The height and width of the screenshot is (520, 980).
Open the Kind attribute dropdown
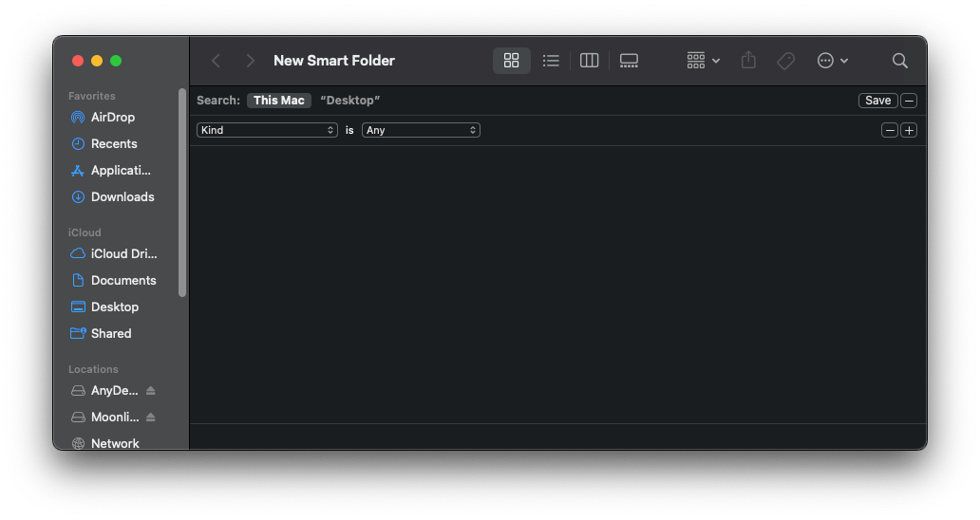(x=268, y=130)
